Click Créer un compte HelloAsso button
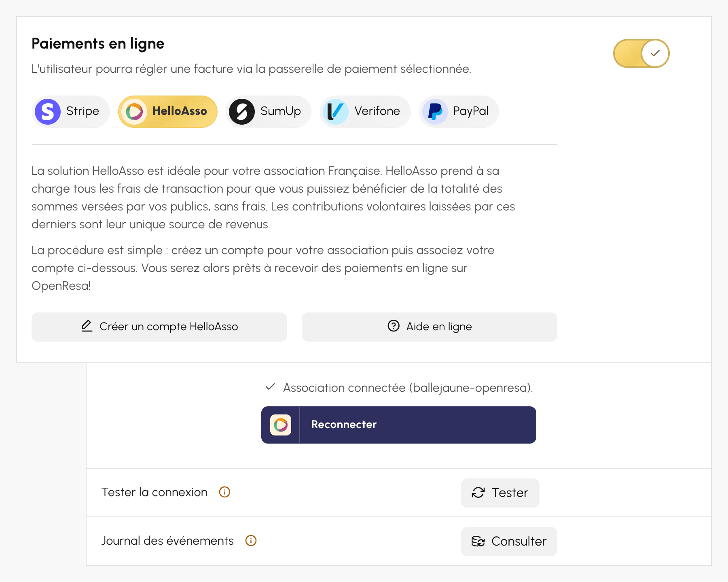This screenshot has width=728, height=582. point(159,327)
